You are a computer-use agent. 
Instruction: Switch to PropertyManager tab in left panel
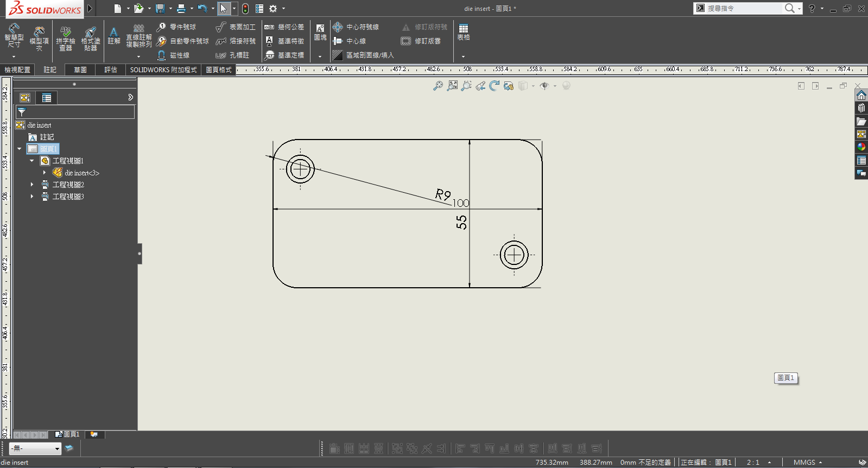click(47, 98)
